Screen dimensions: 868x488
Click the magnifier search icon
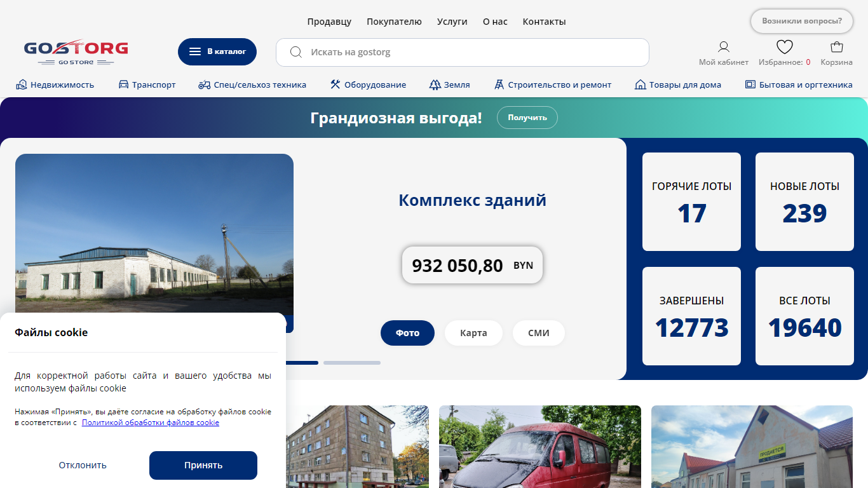[x=295, y=52]
